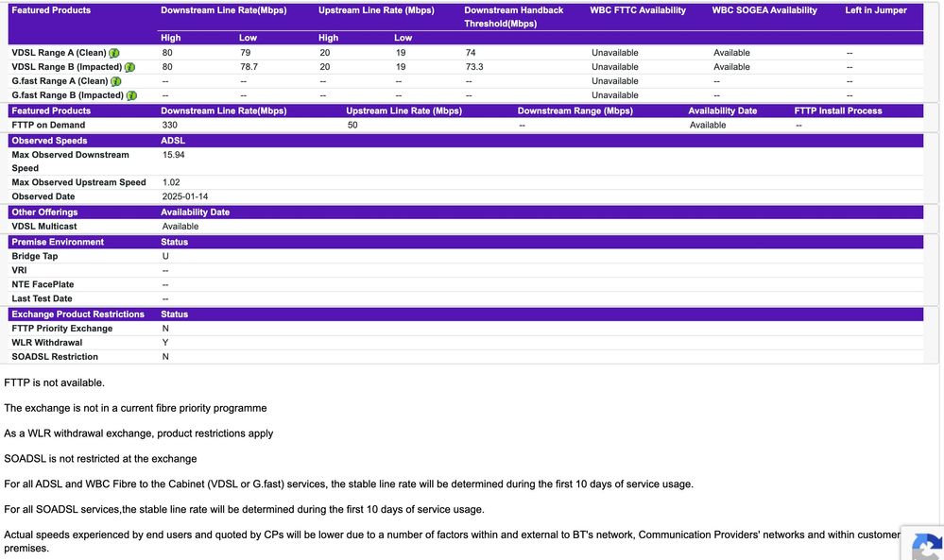Click the Downstream Handback Threshold(Mbps) header
The height and width of the screenshot is (560, 944).
click(x=513, y=17)
